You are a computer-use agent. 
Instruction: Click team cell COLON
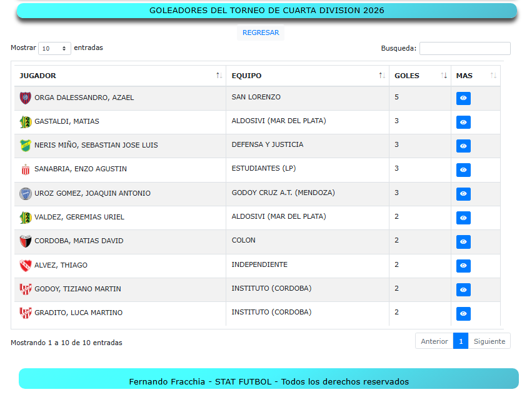click(244, 240)
